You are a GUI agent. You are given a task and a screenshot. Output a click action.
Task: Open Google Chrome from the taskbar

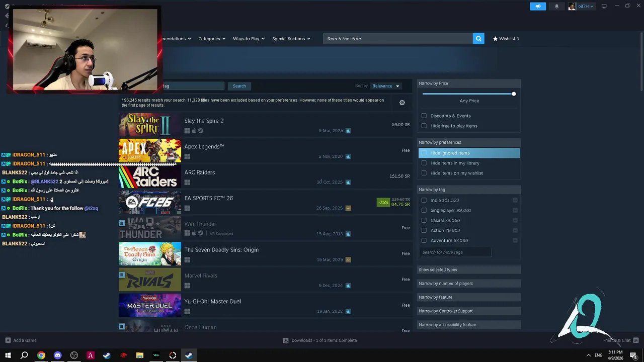pyautogui.click(x=41, y=355)
